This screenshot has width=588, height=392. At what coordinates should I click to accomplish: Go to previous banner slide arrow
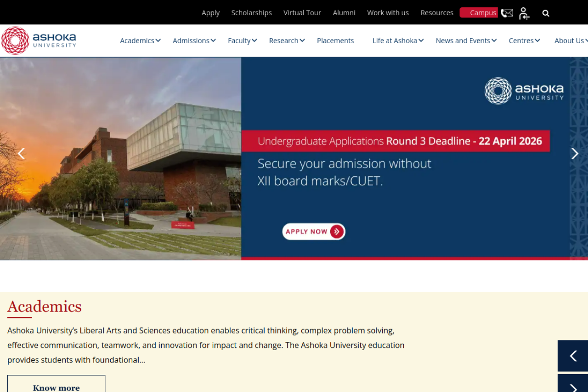coord(21,153)
